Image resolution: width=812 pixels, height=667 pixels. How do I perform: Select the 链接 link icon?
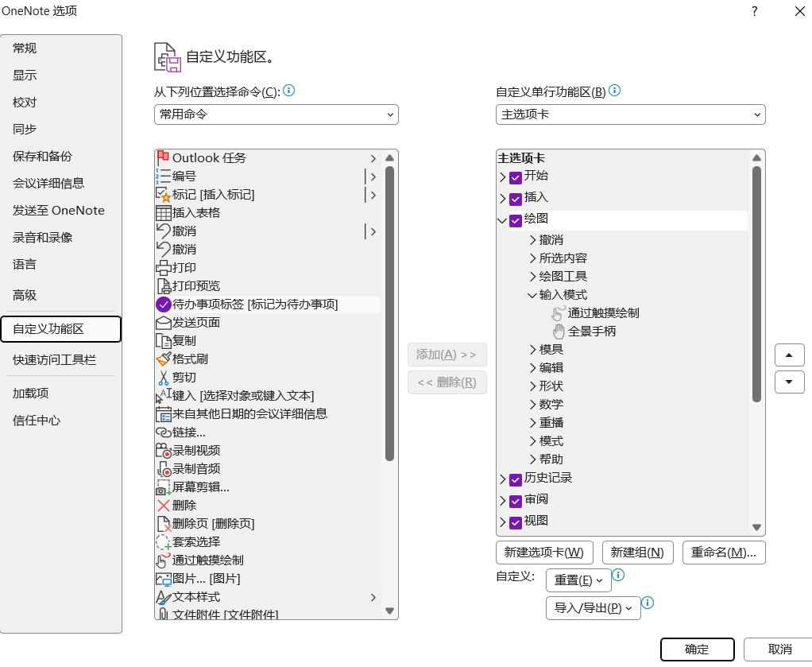click(163, 432)
